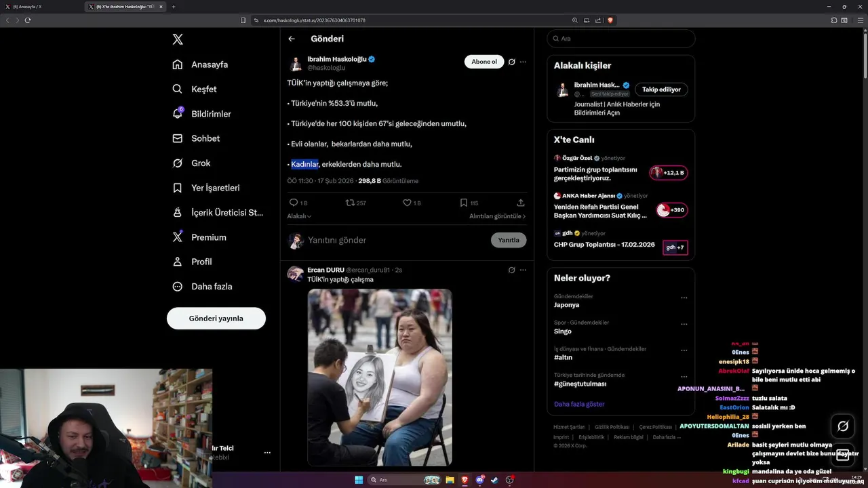
Task: Open more options on İbrahim's post
Action: 523,62
